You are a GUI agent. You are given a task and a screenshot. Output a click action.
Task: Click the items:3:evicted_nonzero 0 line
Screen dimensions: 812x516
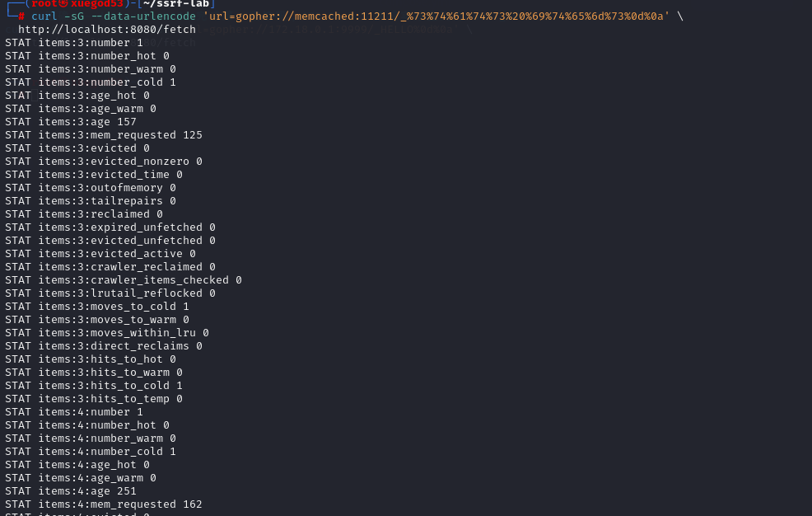pos(104,162)
